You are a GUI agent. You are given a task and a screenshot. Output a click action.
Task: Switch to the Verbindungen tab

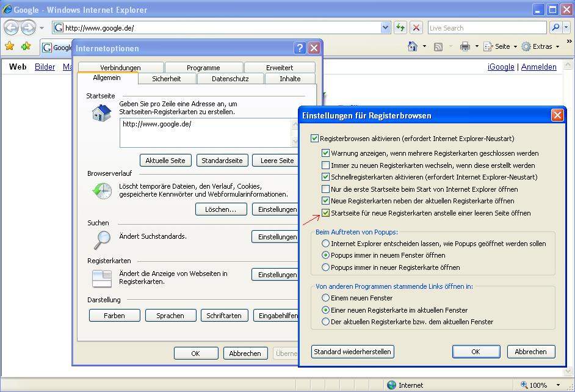[121, 68]
